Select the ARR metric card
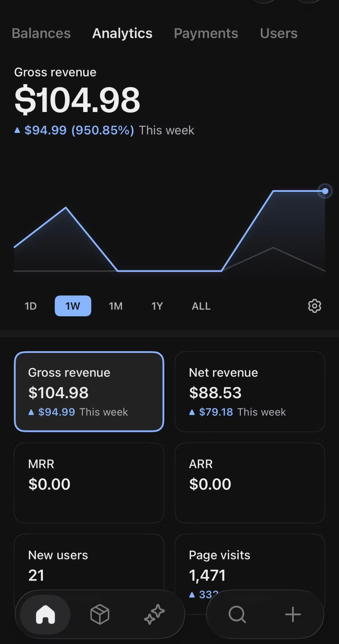The image size is (339, 644). click(250, 483)
